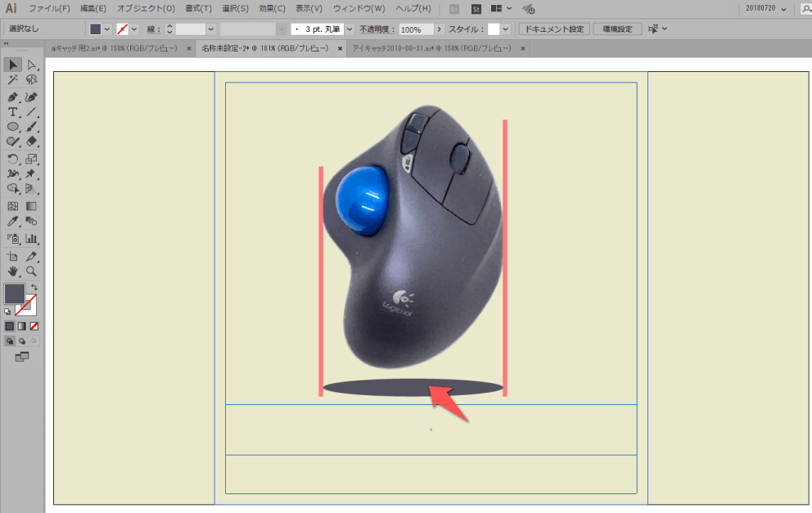Choose the Puppet Warp pin tool
The width and height of the screenshot is (812, 513).
(x=32, y=174)
